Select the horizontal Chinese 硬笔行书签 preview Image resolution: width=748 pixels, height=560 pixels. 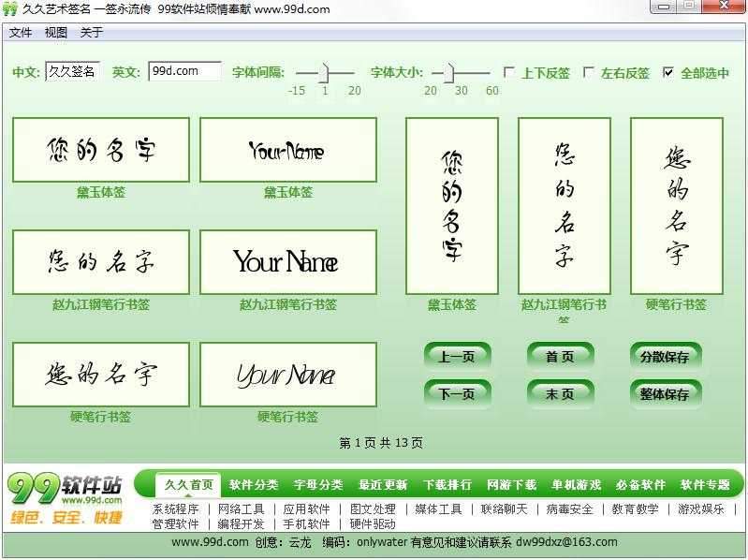(x=101, y=374)
